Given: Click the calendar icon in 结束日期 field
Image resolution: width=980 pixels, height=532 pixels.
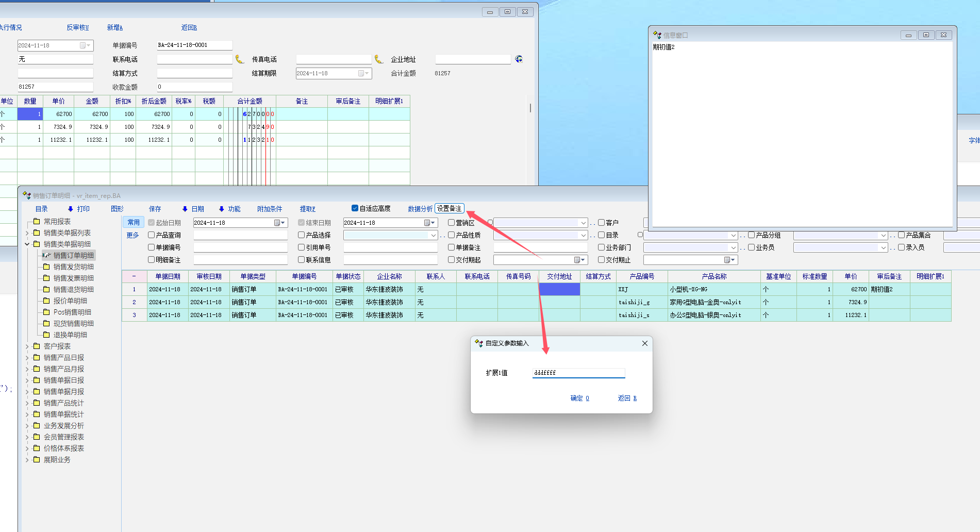Looking at the screenshot, I should point(428,223).
